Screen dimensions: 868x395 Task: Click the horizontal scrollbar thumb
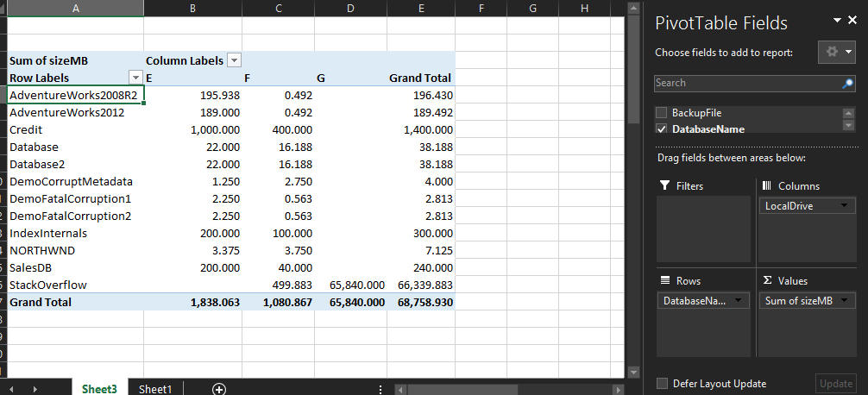[462, 390]
